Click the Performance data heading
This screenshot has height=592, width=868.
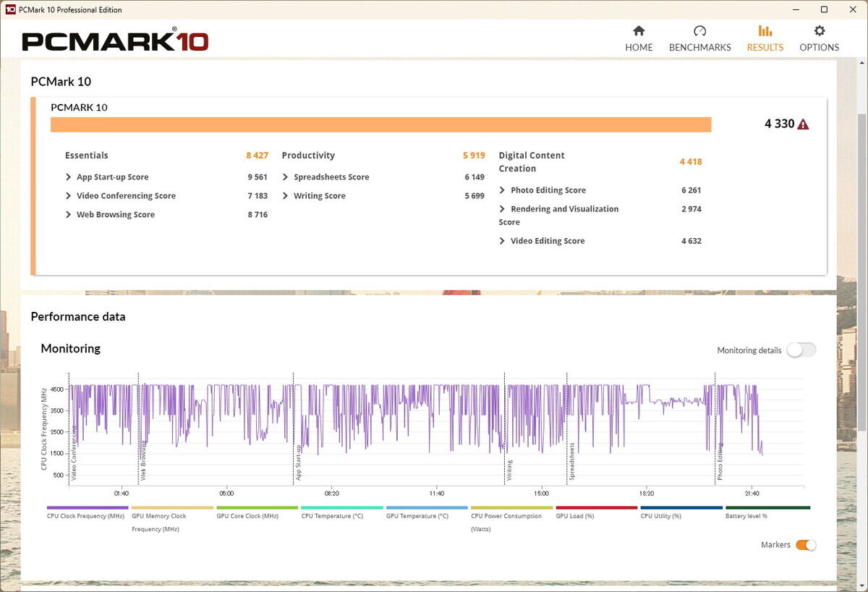[78, 316]
